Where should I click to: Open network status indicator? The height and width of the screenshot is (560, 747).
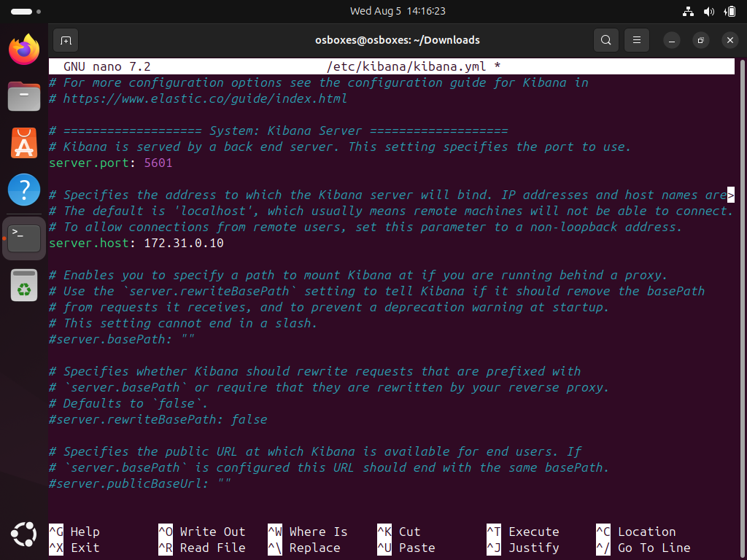(x=688, y=12)
